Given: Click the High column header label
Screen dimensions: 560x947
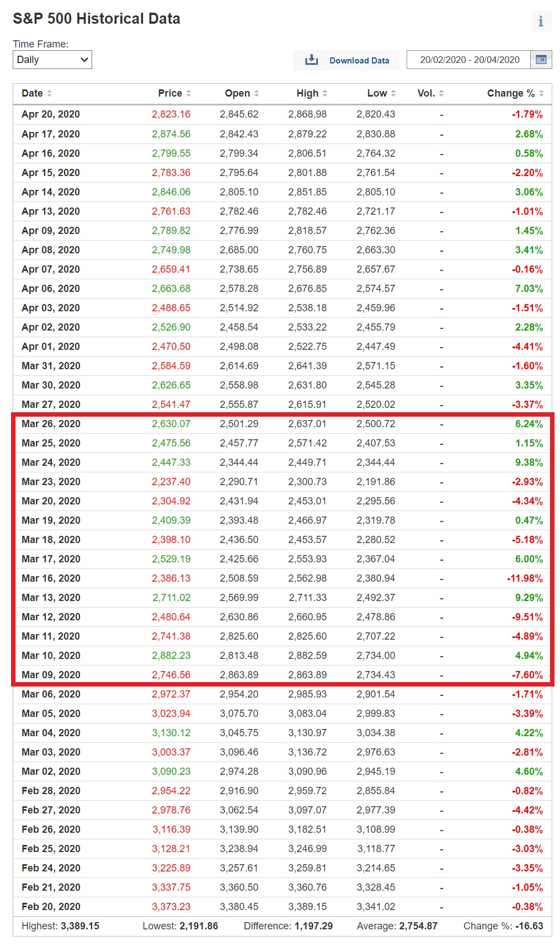Looking at the screenshot, I should [x=307, y=93].
